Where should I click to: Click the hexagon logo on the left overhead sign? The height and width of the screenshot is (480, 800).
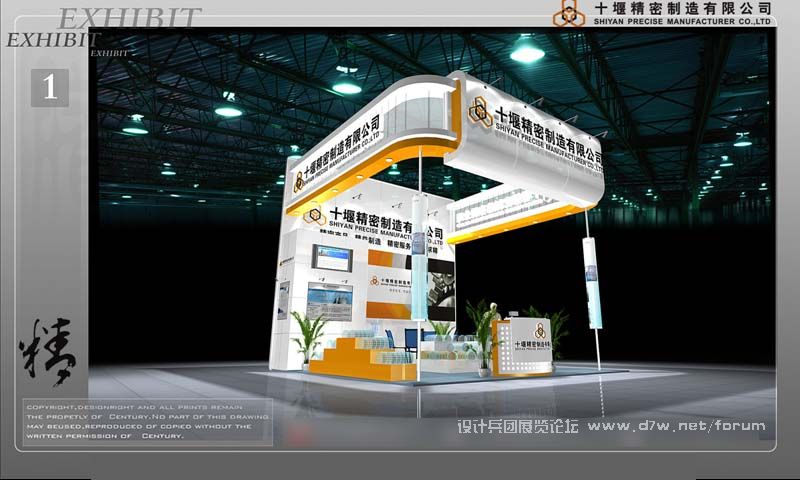tap(298, 183)
